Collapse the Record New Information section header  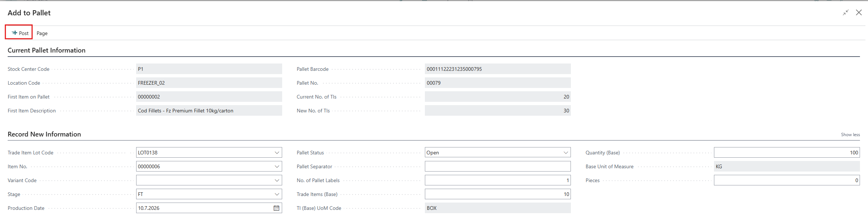pos(44,134)
